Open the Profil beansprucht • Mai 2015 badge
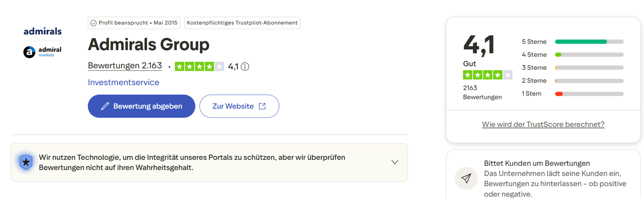The width and height of the screenshot is (644, 198). pos(134,23)
